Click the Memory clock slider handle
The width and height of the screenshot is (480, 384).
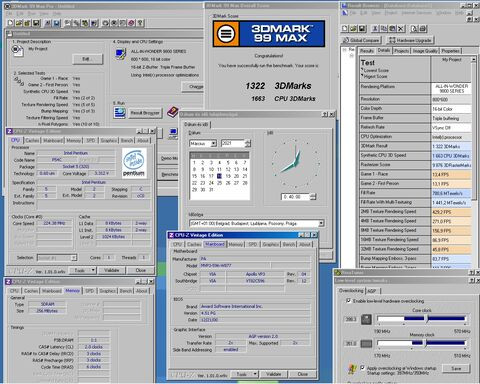425,343
